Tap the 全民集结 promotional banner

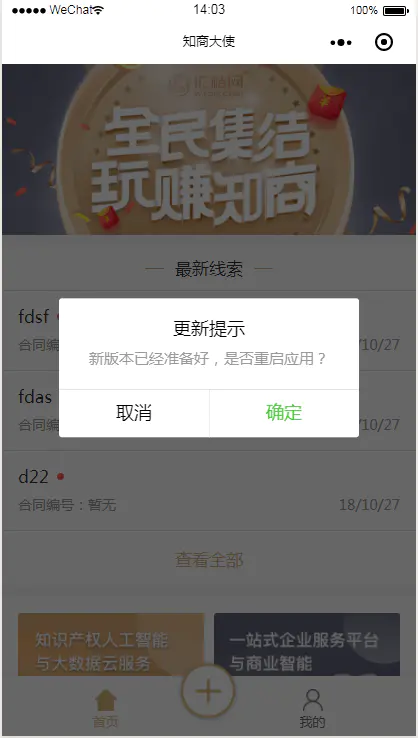(x=209, y=149)
